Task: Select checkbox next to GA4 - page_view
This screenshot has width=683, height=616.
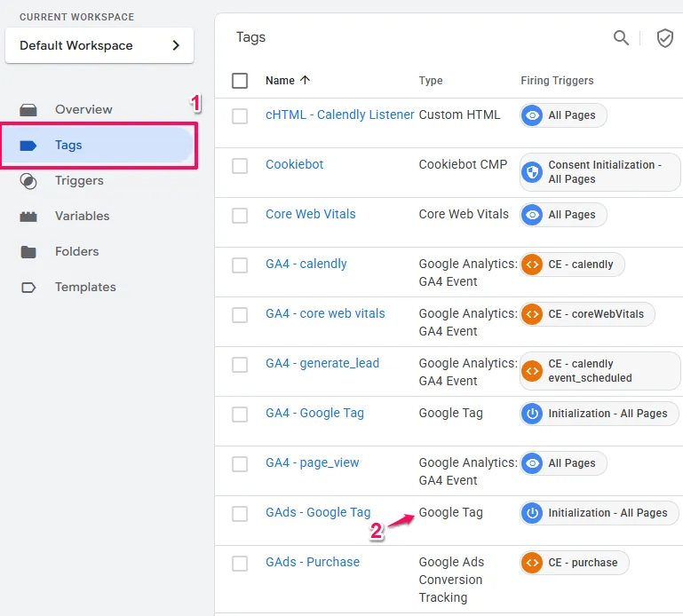Action: click(x=240, y=464)
